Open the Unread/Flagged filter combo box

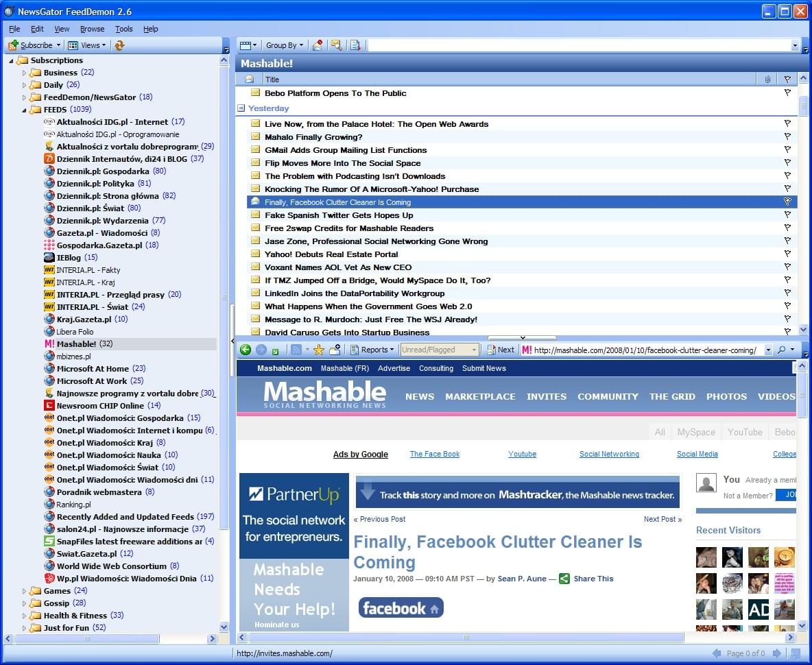tap(439, 350)
